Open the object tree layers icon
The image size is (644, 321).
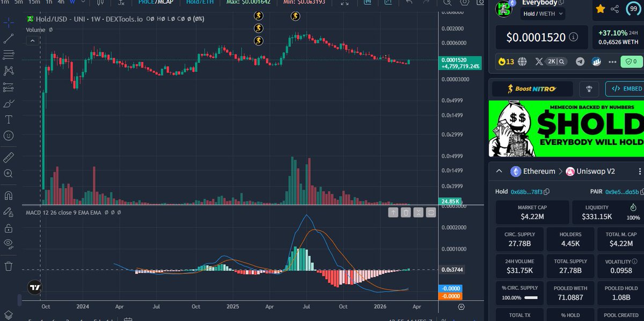point(8,315)
